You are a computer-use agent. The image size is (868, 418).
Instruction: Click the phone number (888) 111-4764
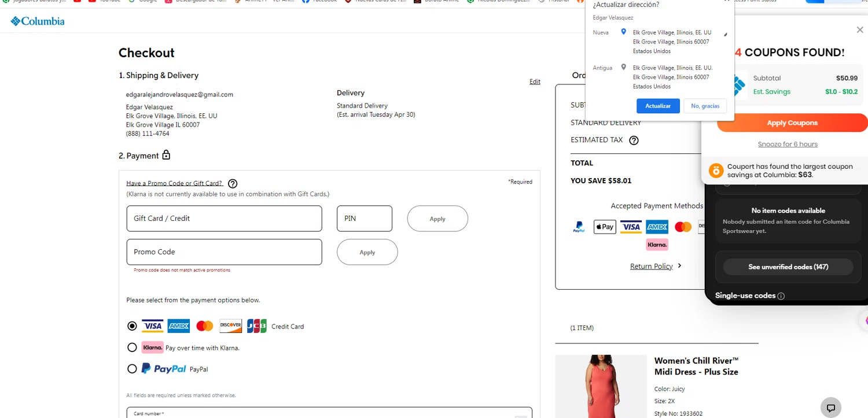pos(148,134)
